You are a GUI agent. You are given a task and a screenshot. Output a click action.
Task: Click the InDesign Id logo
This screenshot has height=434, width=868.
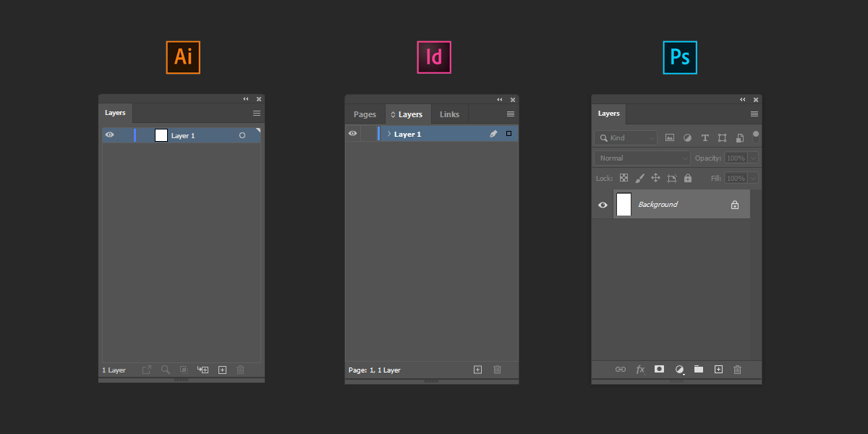click(434, 57)
